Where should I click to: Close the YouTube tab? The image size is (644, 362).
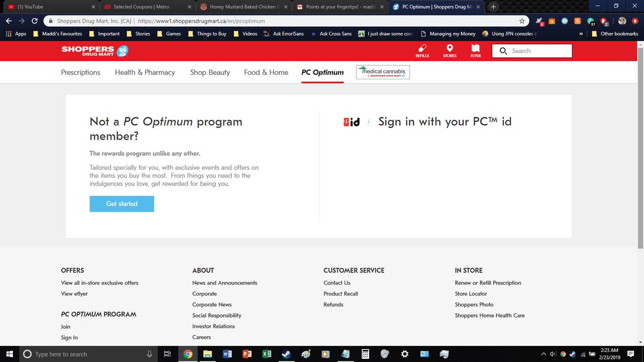(92, 7)
